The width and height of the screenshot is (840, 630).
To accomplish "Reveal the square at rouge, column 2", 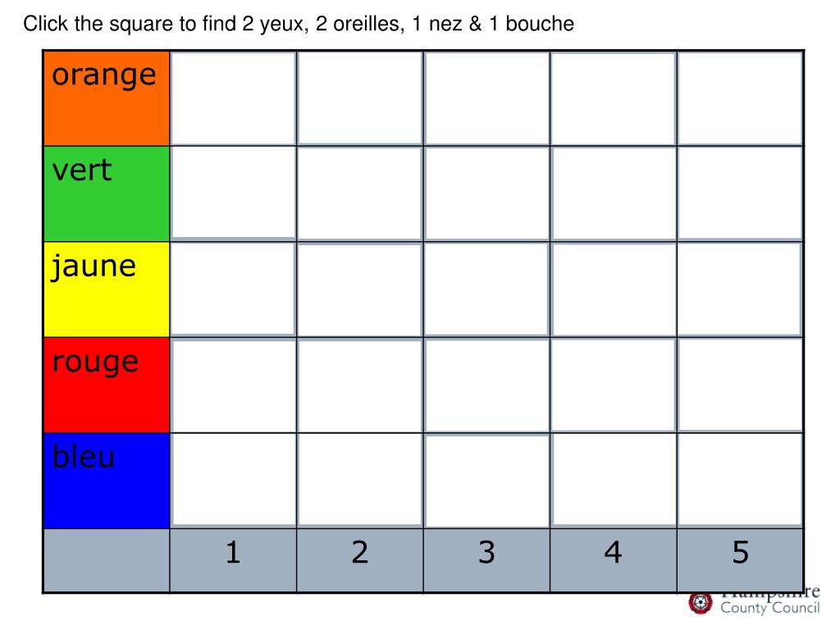I will [360, 385].
